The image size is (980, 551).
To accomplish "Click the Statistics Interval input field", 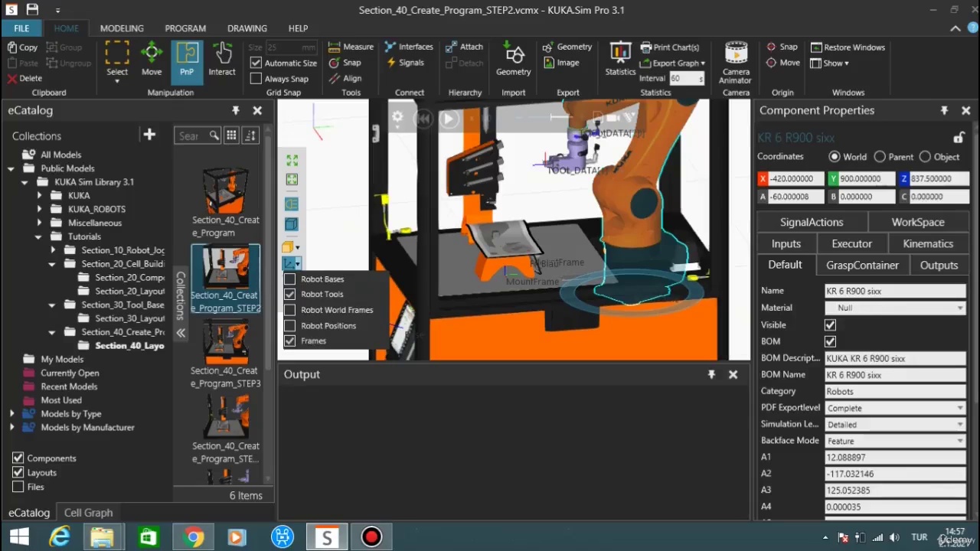I will tap(687, 78).
